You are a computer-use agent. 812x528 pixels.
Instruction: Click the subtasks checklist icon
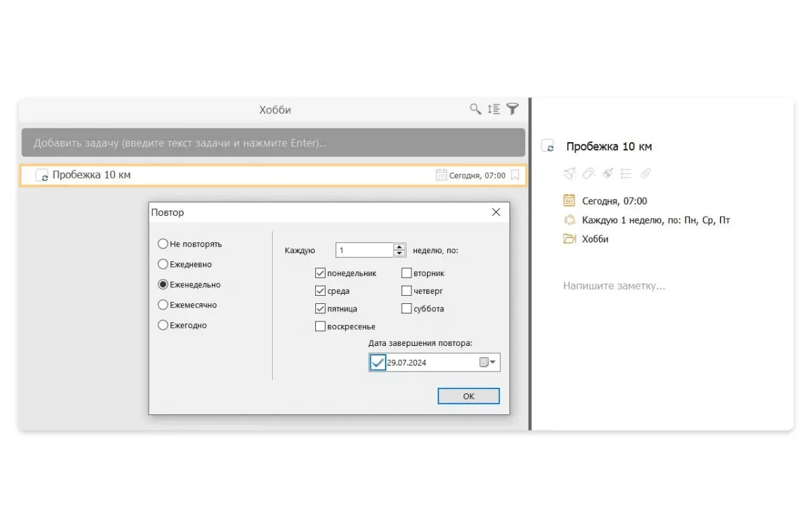(x=626, y=174)
